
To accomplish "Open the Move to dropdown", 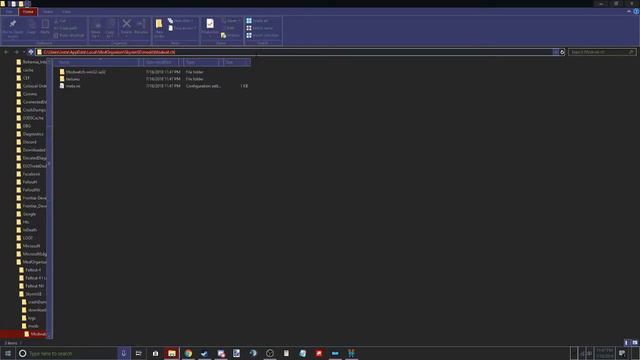I will point(96,29).
